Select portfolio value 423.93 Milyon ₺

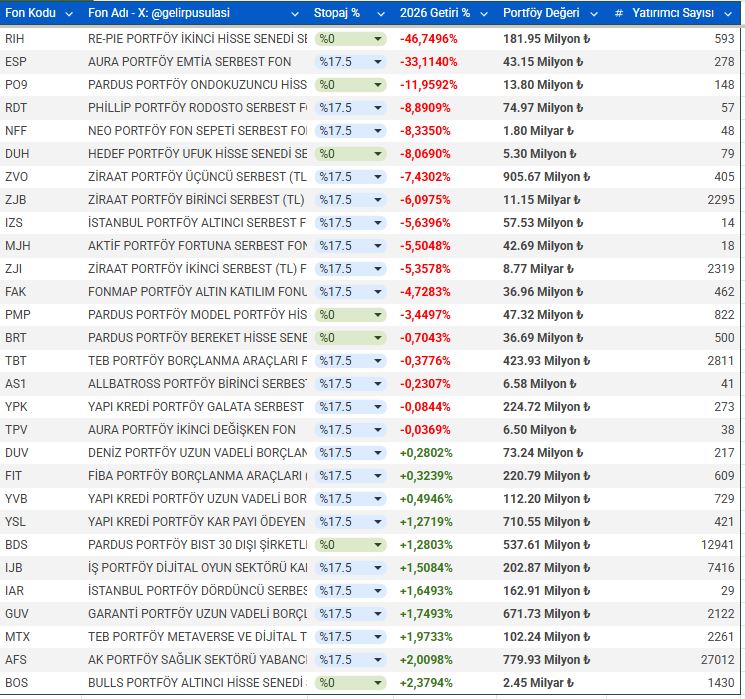pos(546,361)
